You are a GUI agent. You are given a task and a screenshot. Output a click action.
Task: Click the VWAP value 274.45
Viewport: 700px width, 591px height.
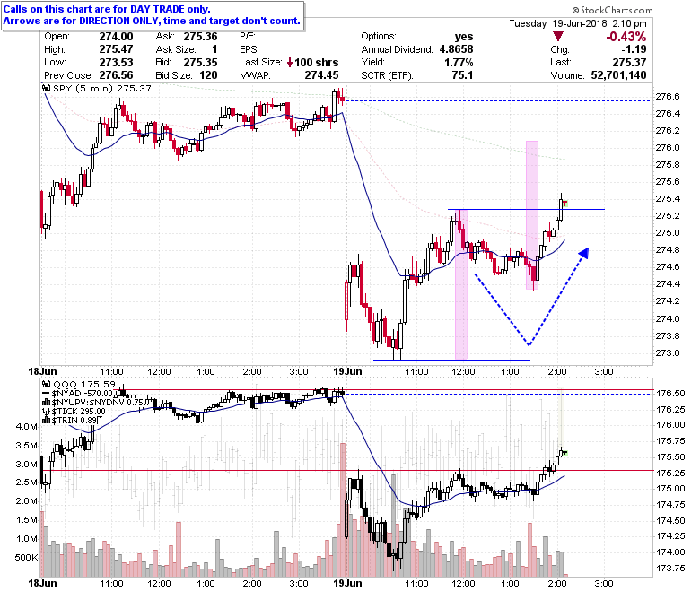pos(321,75)
